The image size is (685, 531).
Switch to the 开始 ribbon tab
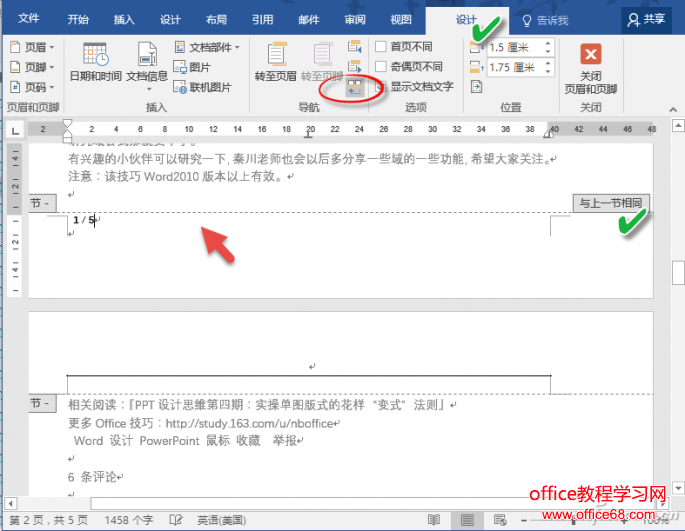tap(78, 20)
